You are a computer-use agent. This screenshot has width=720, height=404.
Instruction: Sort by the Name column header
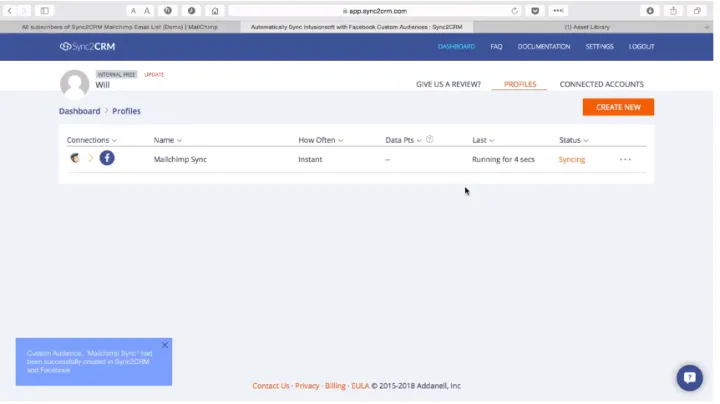tap(168, 140)
